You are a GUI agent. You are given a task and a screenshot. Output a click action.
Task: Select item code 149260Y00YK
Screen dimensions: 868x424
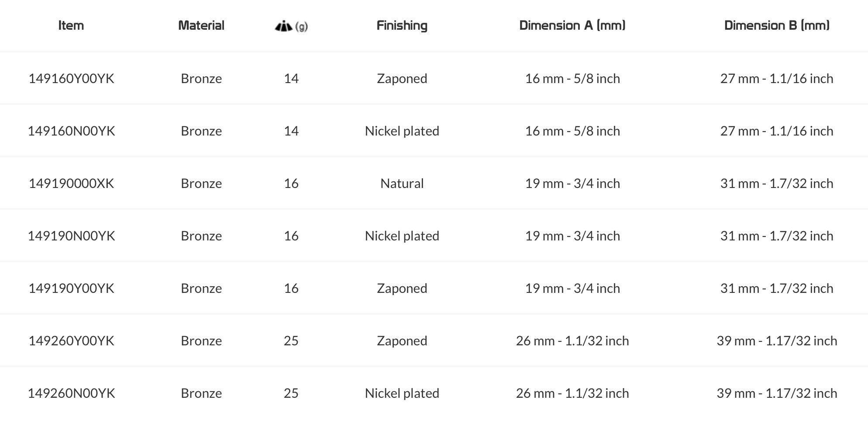coord(71,341)
